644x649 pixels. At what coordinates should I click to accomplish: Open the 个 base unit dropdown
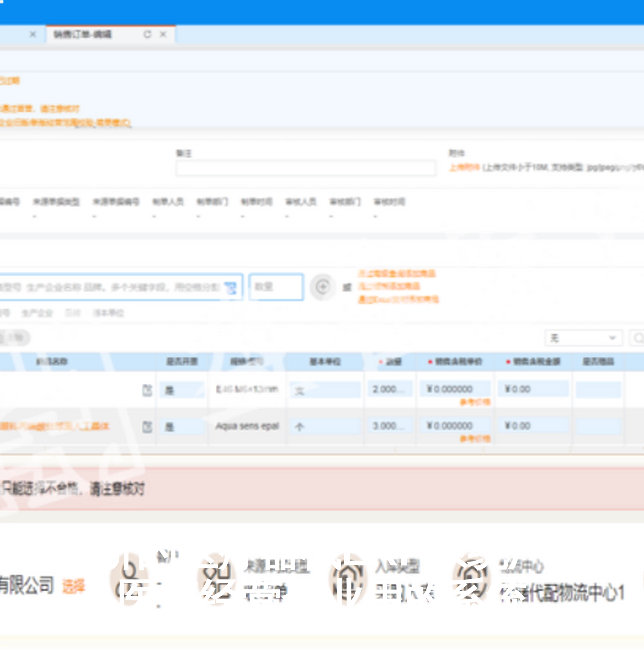(x=325, y=427)
